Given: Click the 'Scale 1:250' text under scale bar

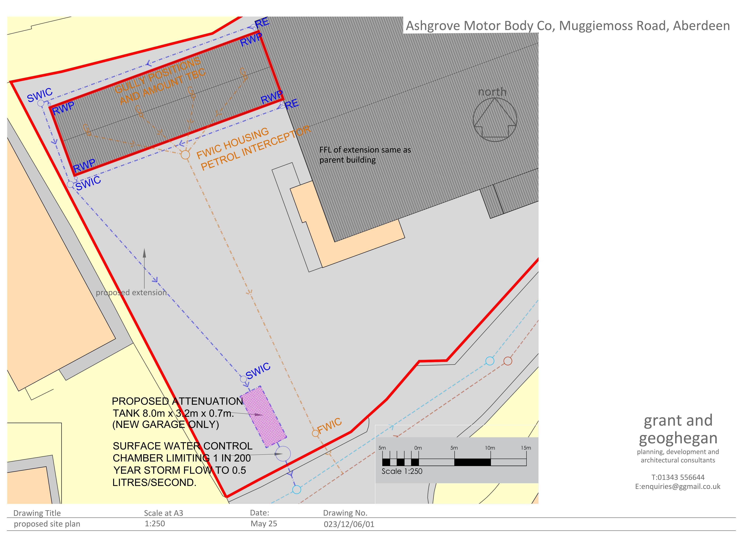Looking at the screenshot, I should coord(402,471).
